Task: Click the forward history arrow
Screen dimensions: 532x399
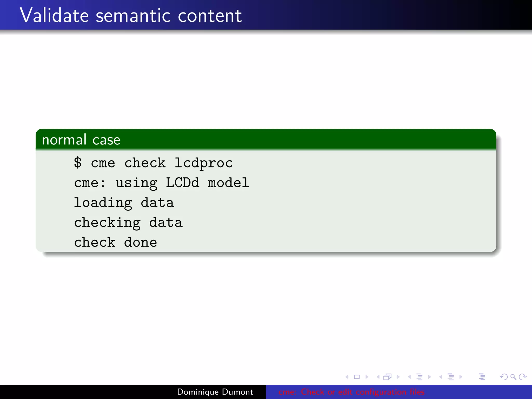Action: point(523,377)
